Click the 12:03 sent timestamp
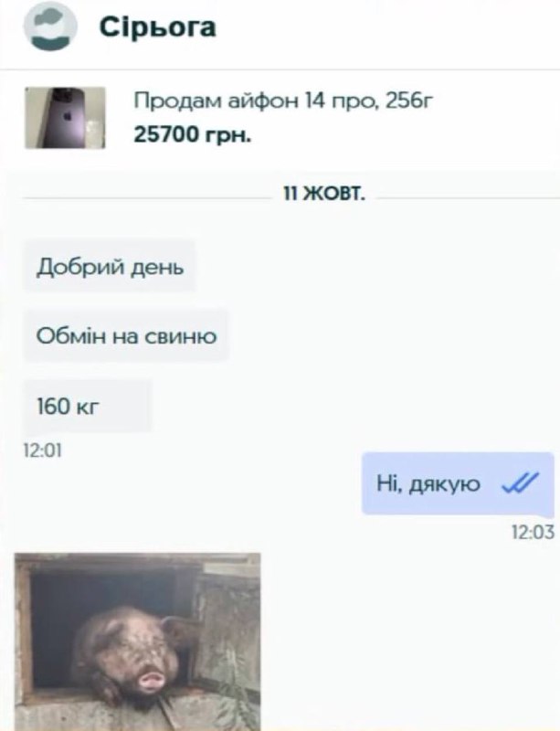Viewport: 560px width, 731px height. click(533, 532)
